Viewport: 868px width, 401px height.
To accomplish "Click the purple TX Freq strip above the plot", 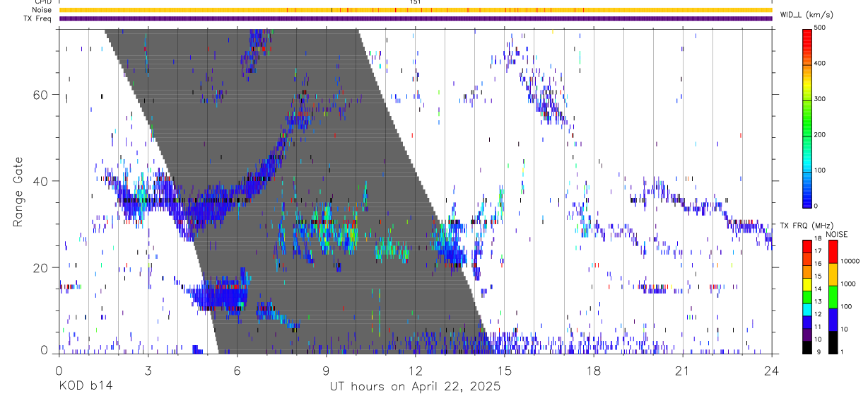I will tap(415, 18).
